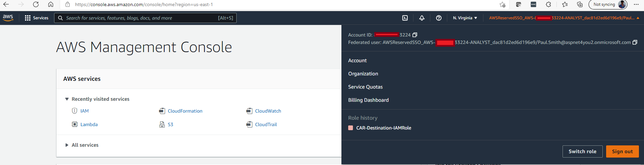
Task: Open the Favorites list icon
Action: (x=565, y=4)
